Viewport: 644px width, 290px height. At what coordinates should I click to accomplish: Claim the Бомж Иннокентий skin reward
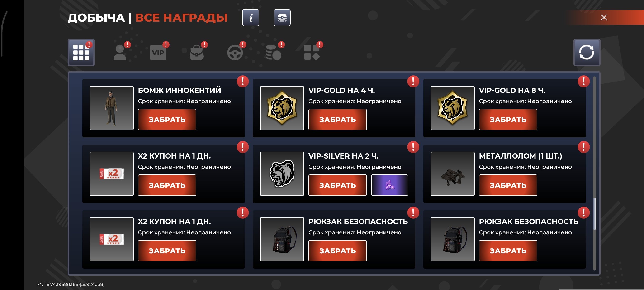coord(167,120)
